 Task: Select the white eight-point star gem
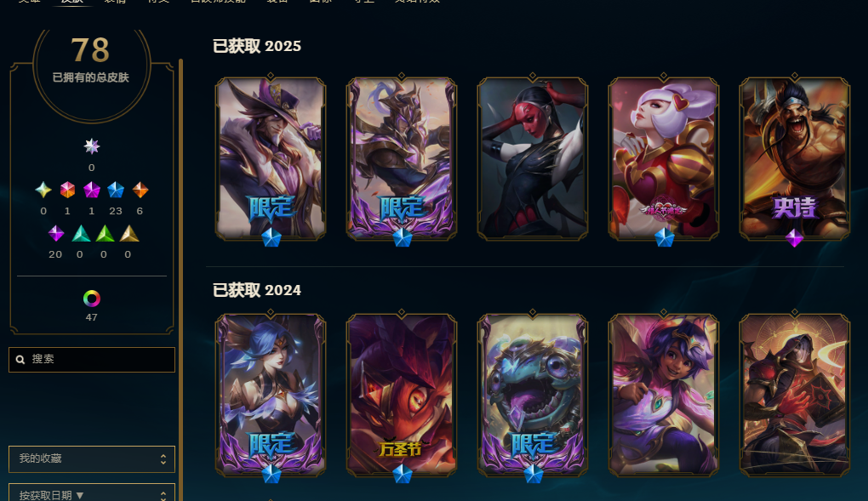(92, 146)
